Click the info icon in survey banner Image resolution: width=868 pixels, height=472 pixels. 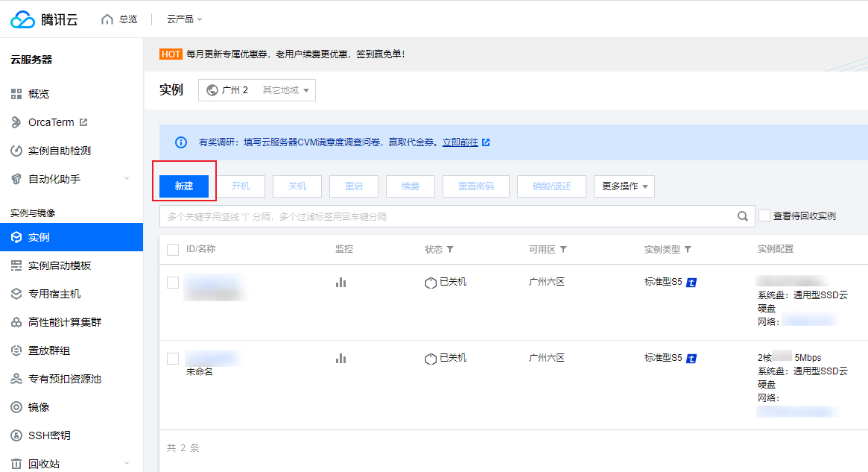point(181,142)
